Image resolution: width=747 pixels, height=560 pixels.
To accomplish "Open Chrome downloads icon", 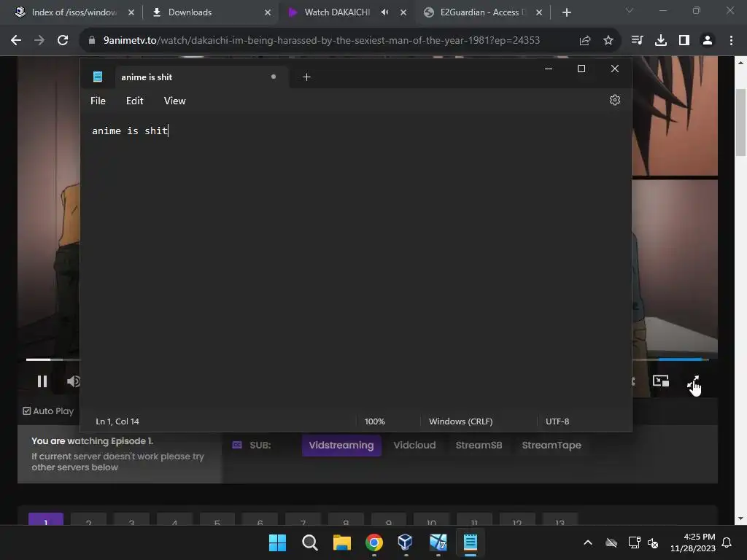I will (x=661, y=41).
